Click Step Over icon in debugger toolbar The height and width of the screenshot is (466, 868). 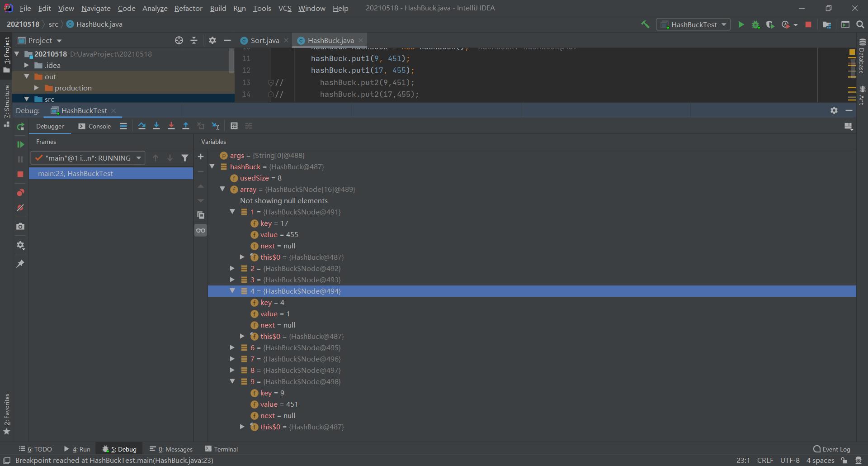(142, 126)
